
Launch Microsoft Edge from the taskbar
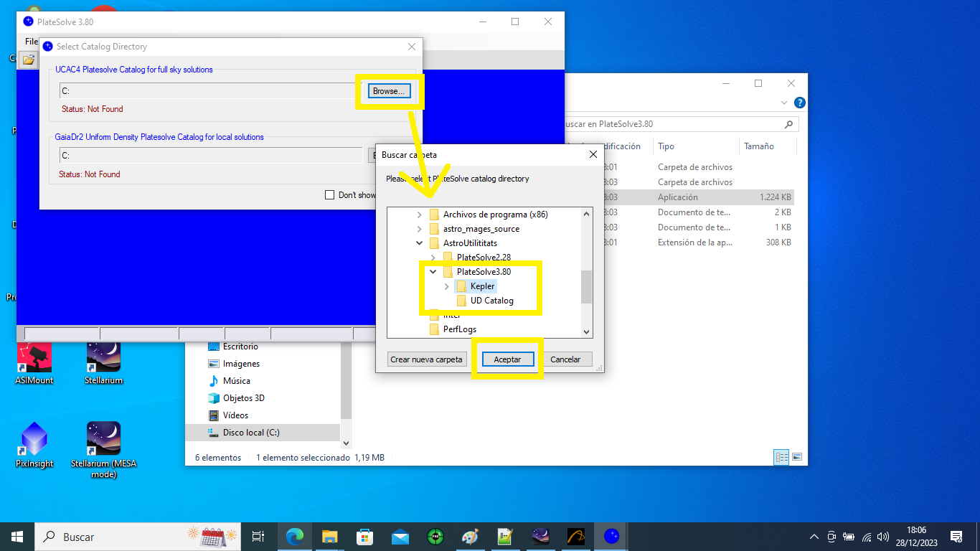[x=294, y=536]
